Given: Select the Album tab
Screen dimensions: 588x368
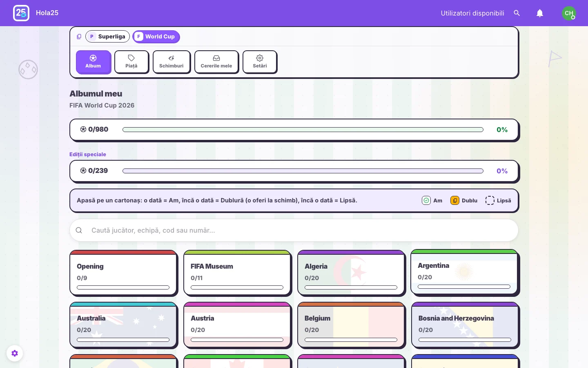Looking at the screenshot, I should tap(94, 62).
